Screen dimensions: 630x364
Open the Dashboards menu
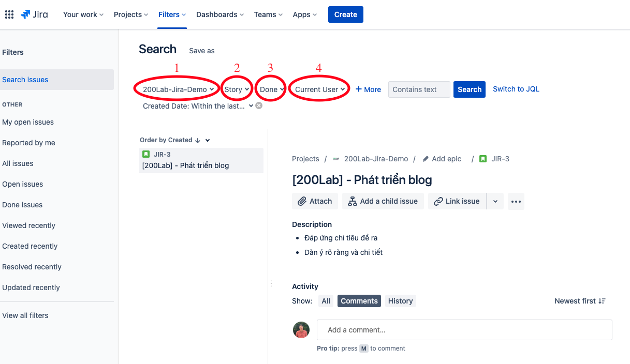220,14
